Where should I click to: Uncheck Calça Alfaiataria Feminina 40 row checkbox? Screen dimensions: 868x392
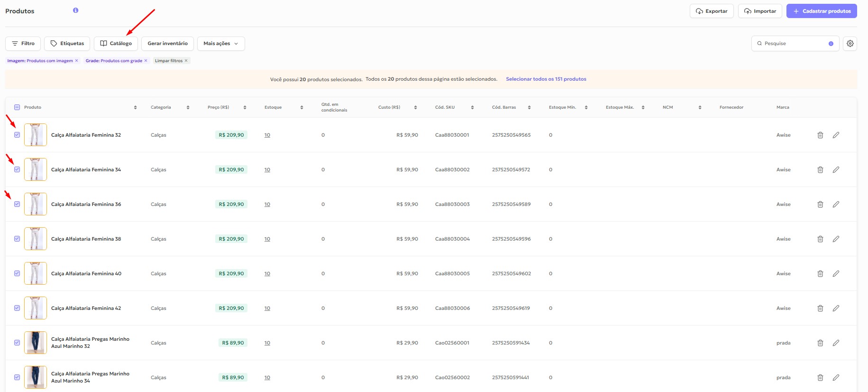[17, 273]
